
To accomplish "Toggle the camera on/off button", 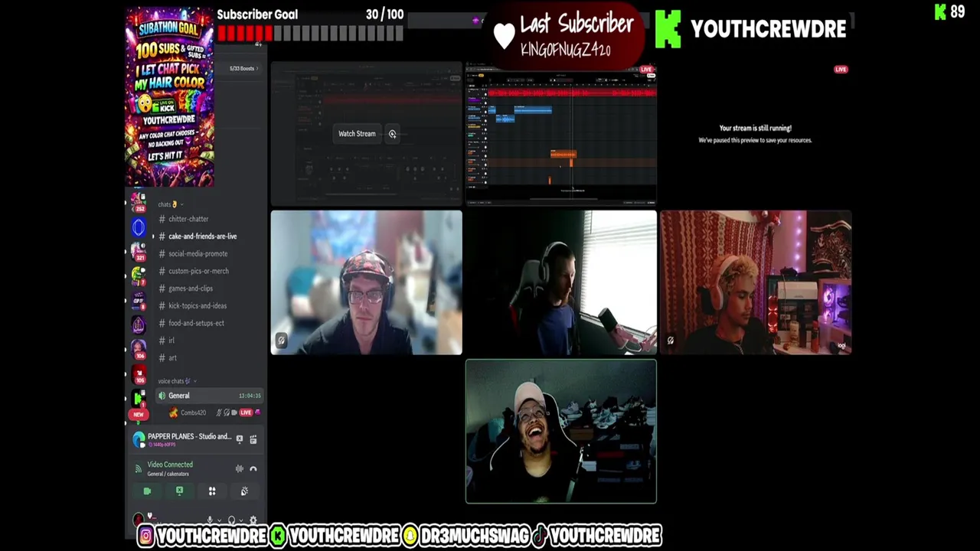I will [147, 491].
